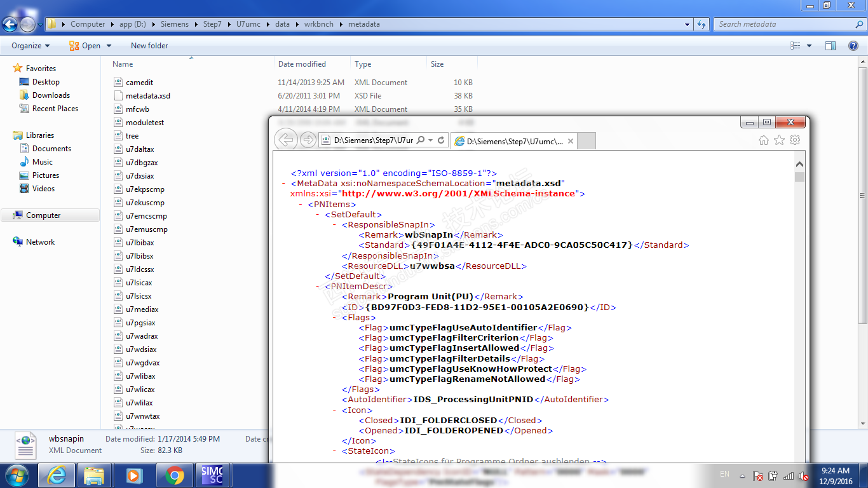The height and width of the screenshot is (488, 868).
Task: Click the search magnifier in IE address bar
Action: click(420, 140)
